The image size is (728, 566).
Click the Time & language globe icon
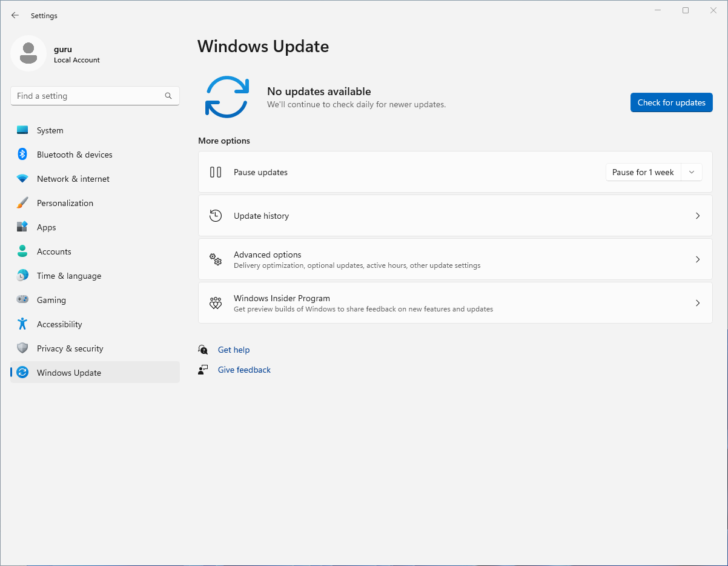(x=22, y=276)
